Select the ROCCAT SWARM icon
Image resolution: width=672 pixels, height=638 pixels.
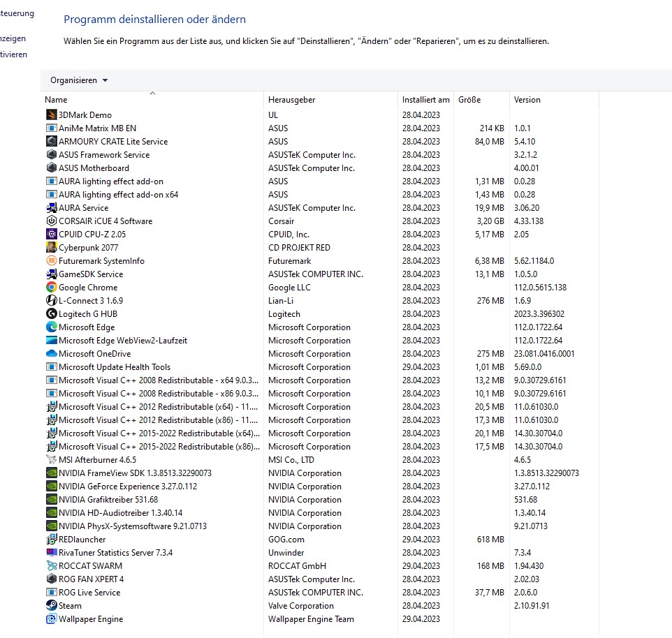pyautogui.click(x=52, y=566)
